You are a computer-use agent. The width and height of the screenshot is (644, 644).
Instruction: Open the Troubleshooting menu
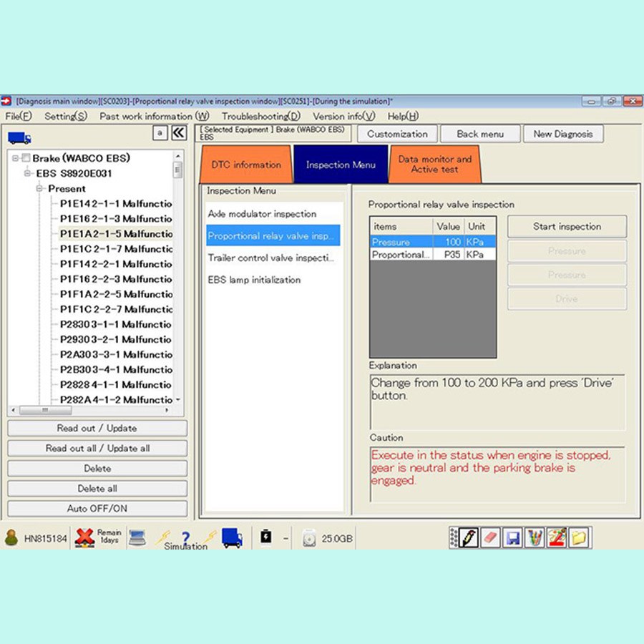[x=260, y=116]
